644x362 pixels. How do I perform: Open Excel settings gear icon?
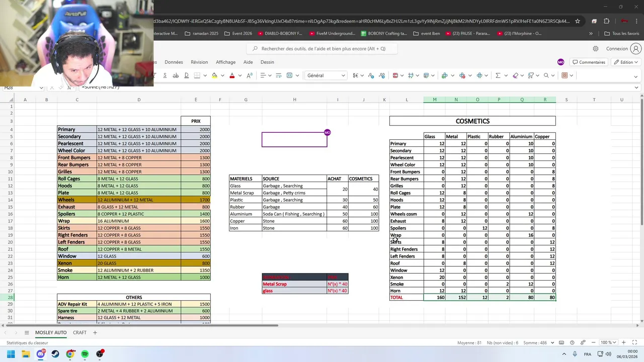pyautogui.click(x=596, y=49)
